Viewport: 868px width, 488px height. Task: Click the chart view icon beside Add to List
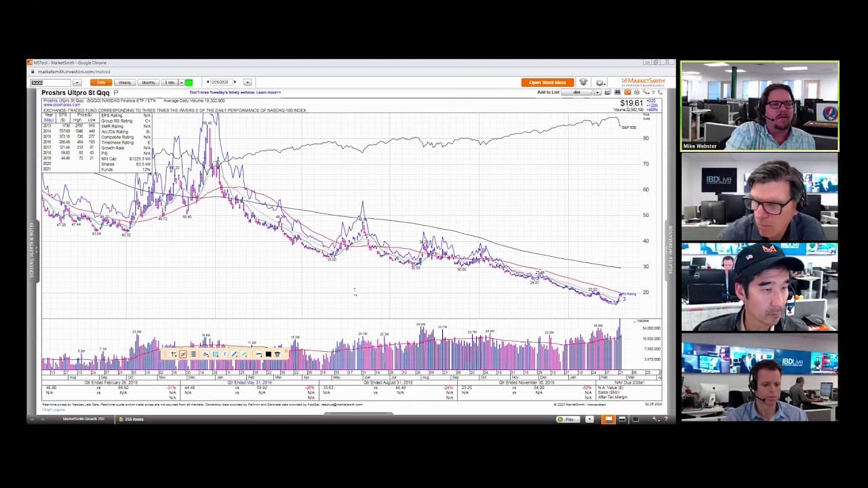click(608, 92)
